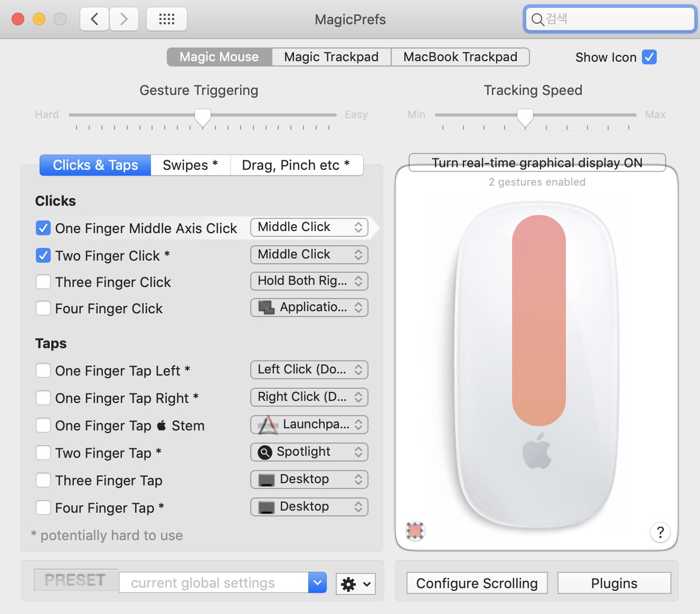Click the Apple logo on mouse image

point(537,451)
